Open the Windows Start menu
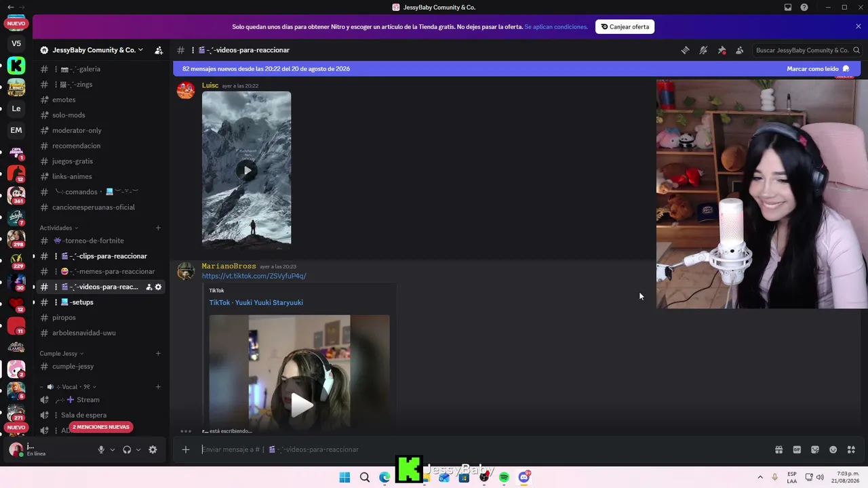 (x=344, y=477)
